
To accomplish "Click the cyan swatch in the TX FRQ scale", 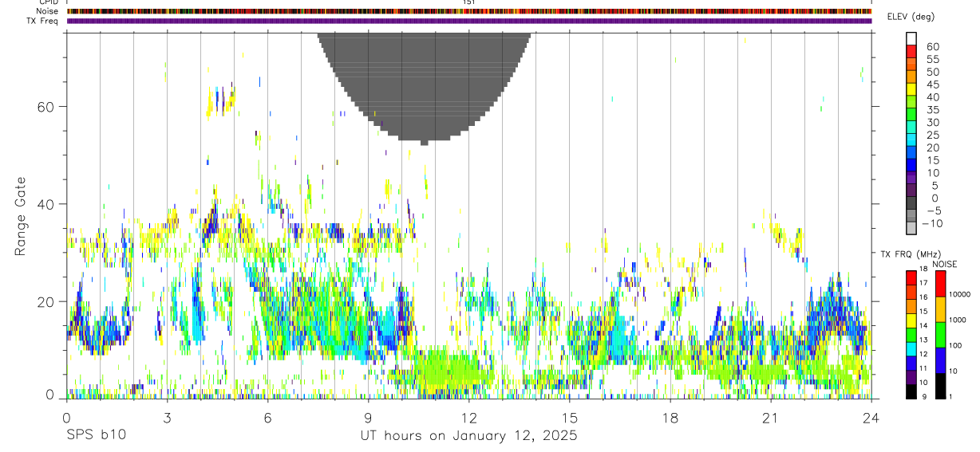I will [x=911, y=349].
